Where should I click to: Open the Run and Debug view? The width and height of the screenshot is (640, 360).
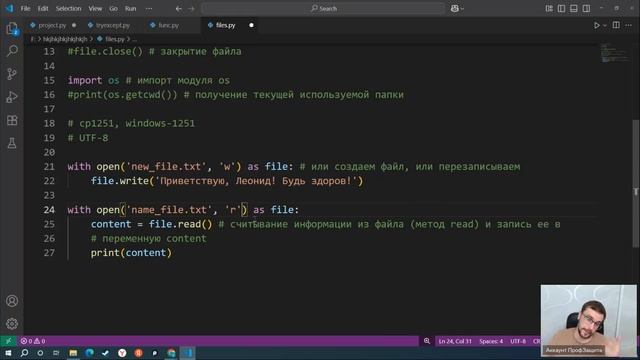12,97
